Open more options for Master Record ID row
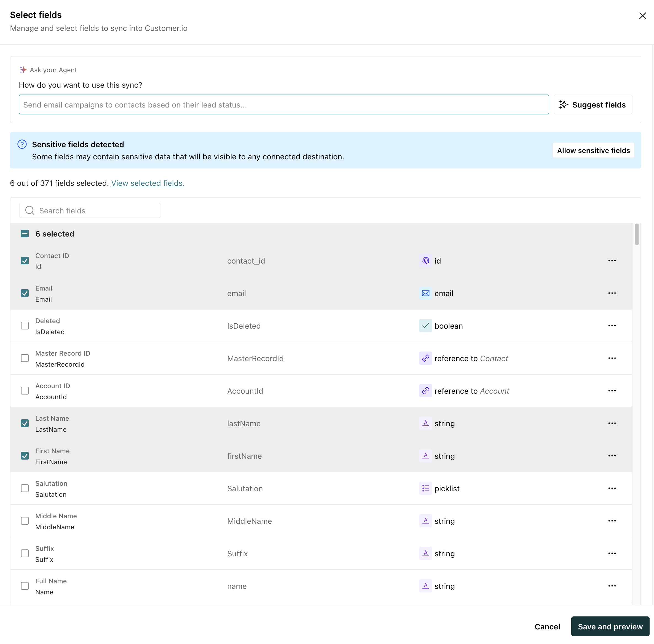Screen dimensions: 654x644 [x=612, y=358]
